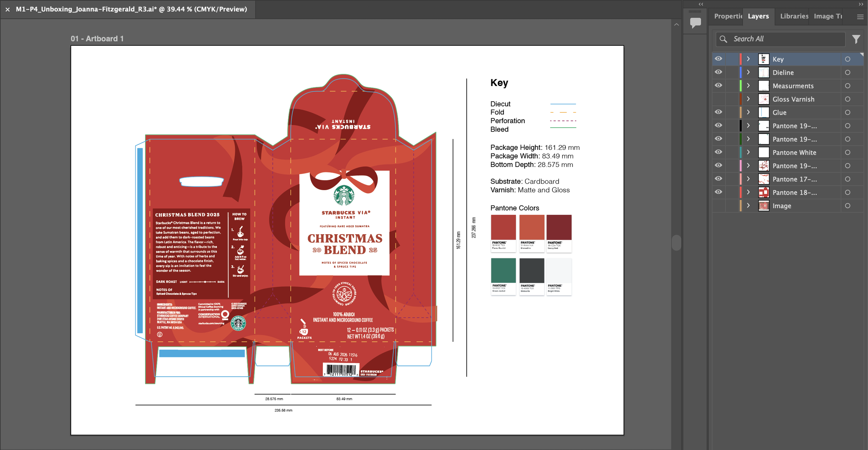Click the target circle for Key layer

(x=848, y=59)
